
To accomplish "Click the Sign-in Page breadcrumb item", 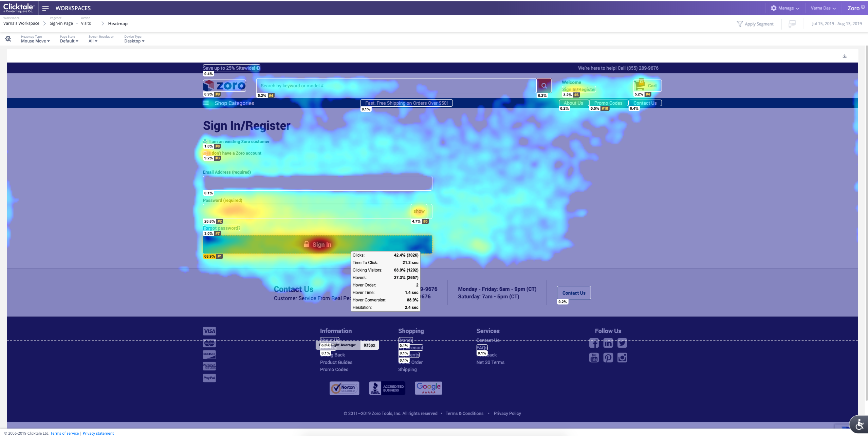I will 61,23.
